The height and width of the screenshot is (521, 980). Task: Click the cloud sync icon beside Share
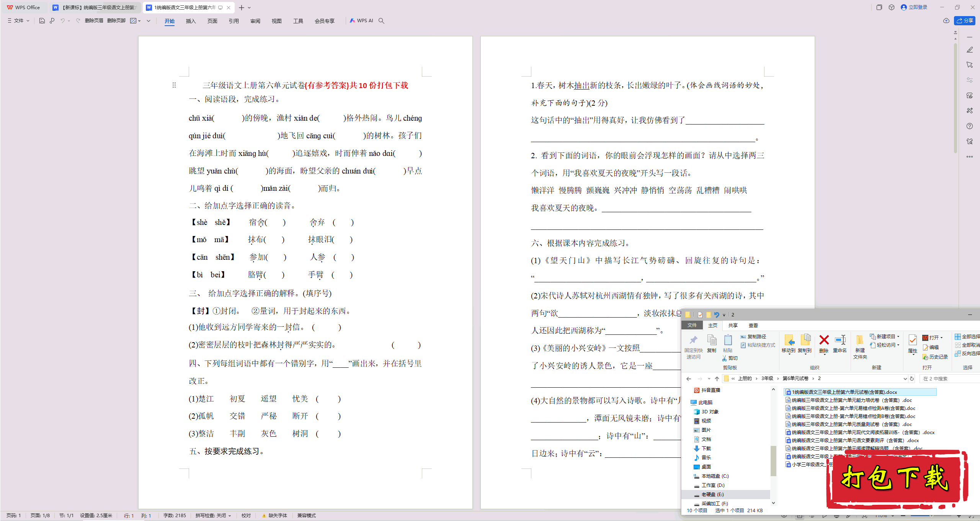[x=946, y=21]
